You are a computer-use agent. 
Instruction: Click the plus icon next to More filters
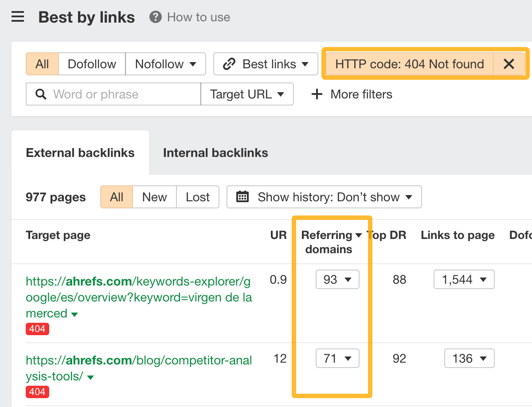pos(316,94)
